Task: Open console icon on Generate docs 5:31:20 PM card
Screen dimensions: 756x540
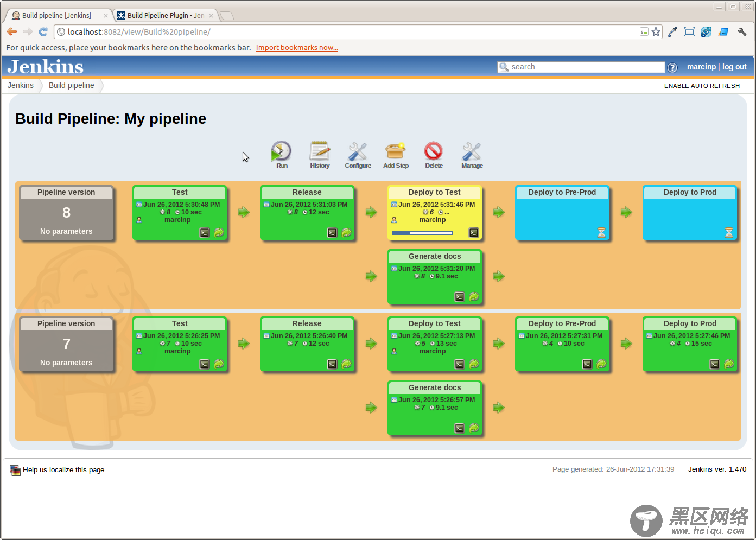Action: click(x=460, y=297)
